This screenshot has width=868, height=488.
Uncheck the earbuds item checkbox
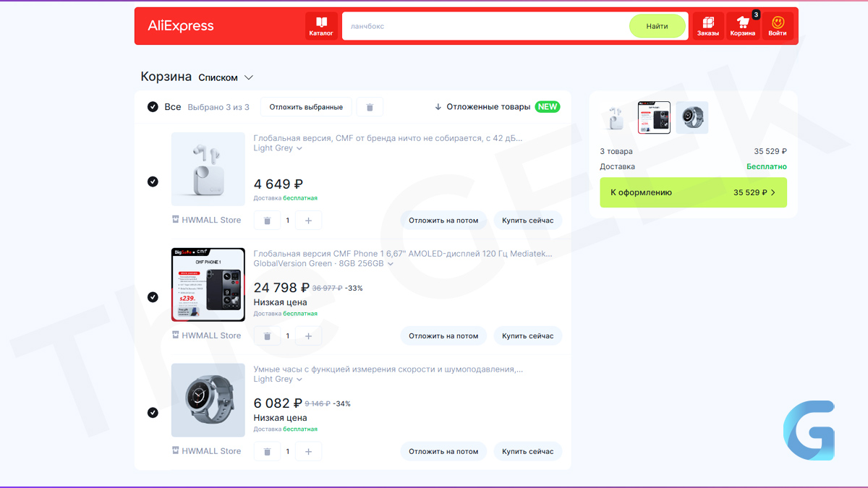coord(153,181)
